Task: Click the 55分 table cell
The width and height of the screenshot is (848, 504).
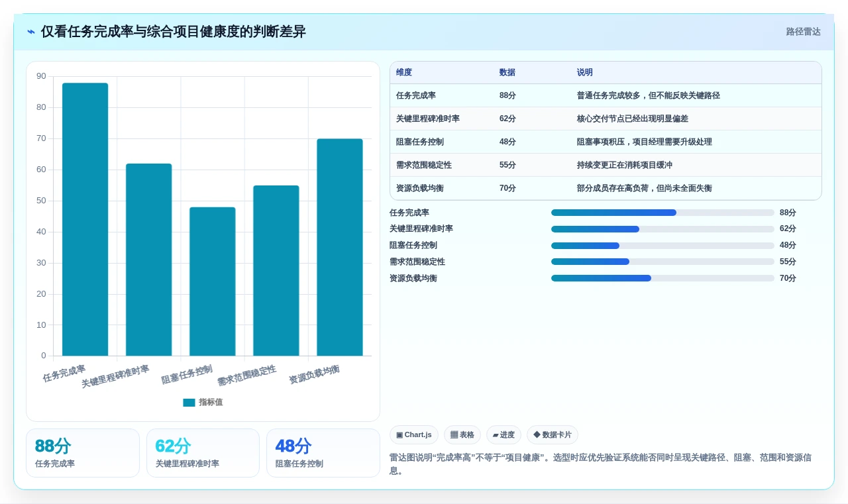Action: coord(507,165)
